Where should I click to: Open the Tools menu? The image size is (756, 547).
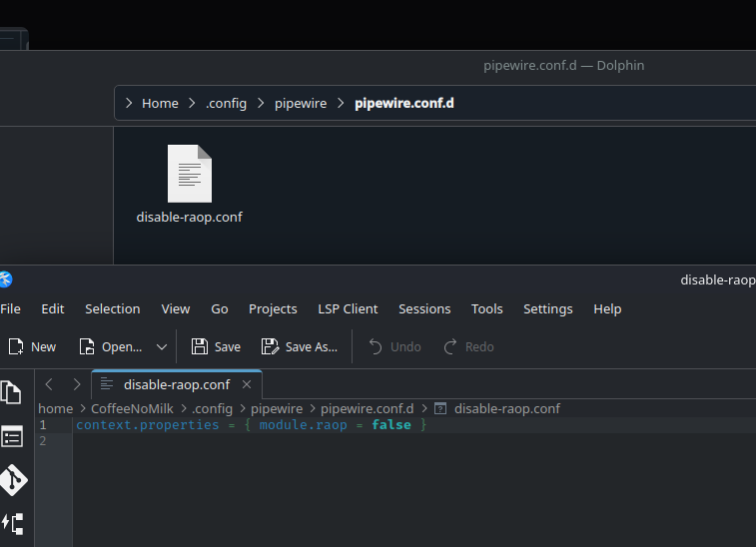click(x=487, y=308)
